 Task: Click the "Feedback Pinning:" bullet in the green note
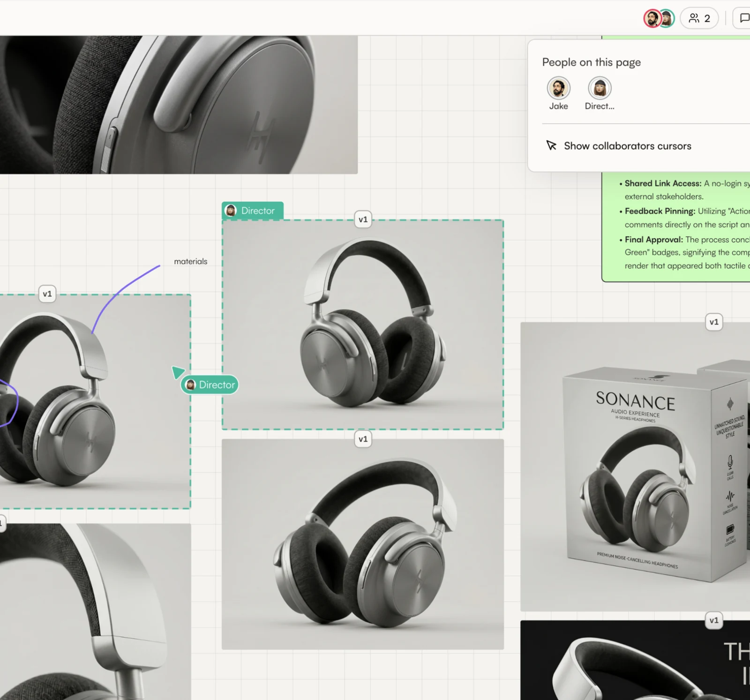coord(660,211)
